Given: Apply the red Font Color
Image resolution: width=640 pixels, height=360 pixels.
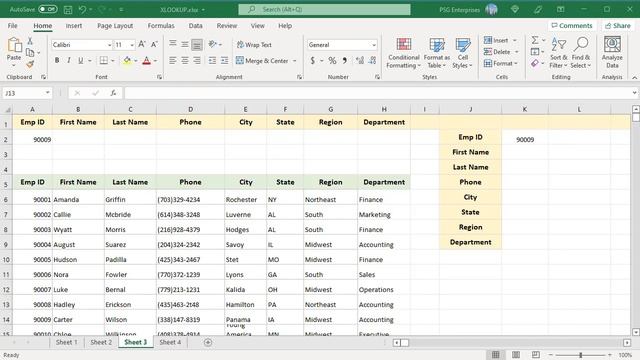Looking at the screenshot, I should coord(147,60).
